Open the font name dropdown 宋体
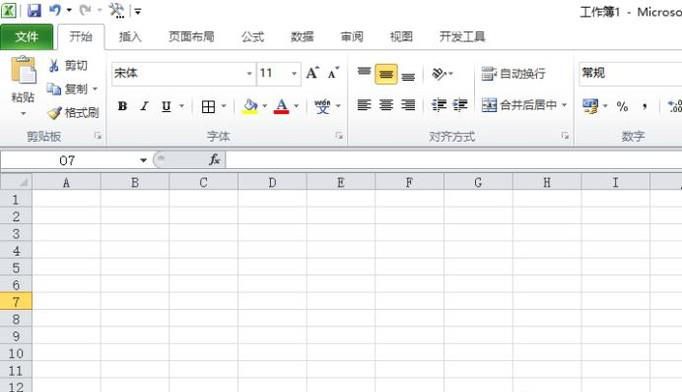This screenshot has width=682, height=392. pos(249,74)
